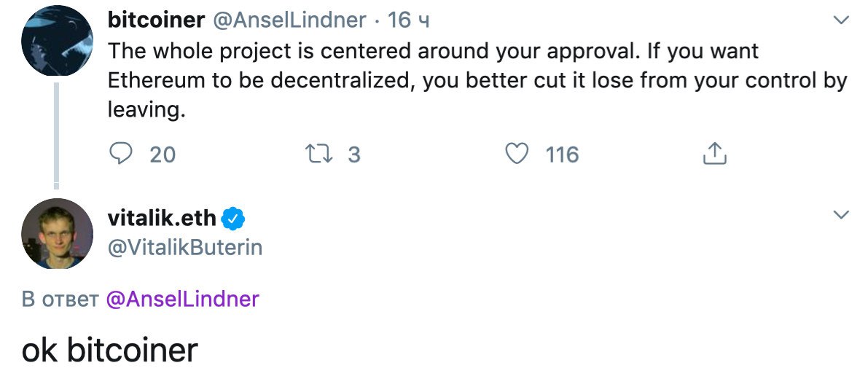Click the gray @AnselLindner handle beside bitcoiner

(289, 20)
